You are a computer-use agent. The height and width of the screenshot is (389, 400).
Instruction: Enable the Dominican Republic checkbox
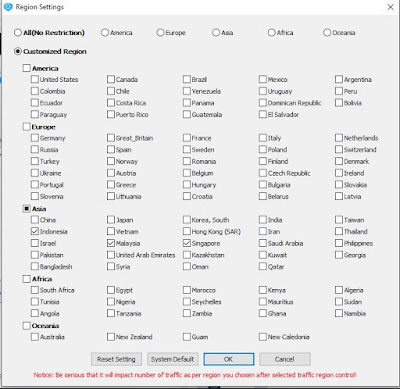click(x=263, y=103)
